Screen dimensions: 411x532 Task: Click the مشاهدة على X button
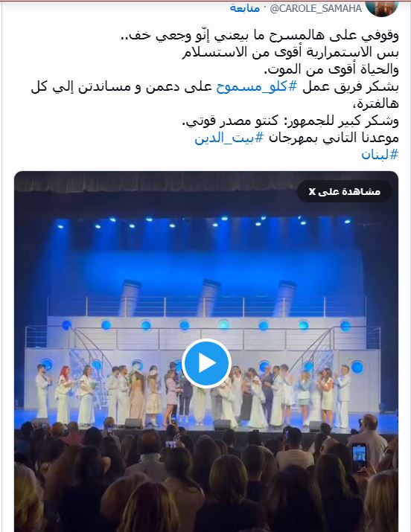(x=344, y=191)
